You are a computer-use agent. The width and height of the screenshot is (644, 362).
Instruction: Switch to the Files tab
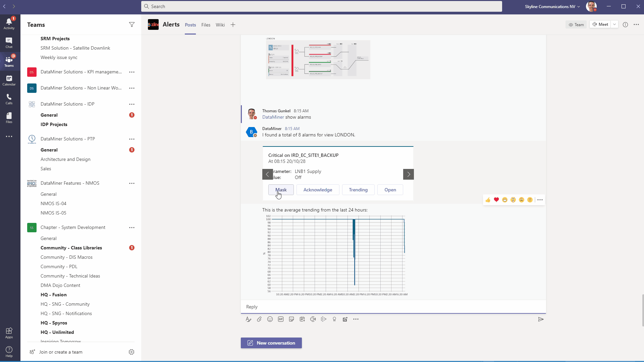pos(206,25)
